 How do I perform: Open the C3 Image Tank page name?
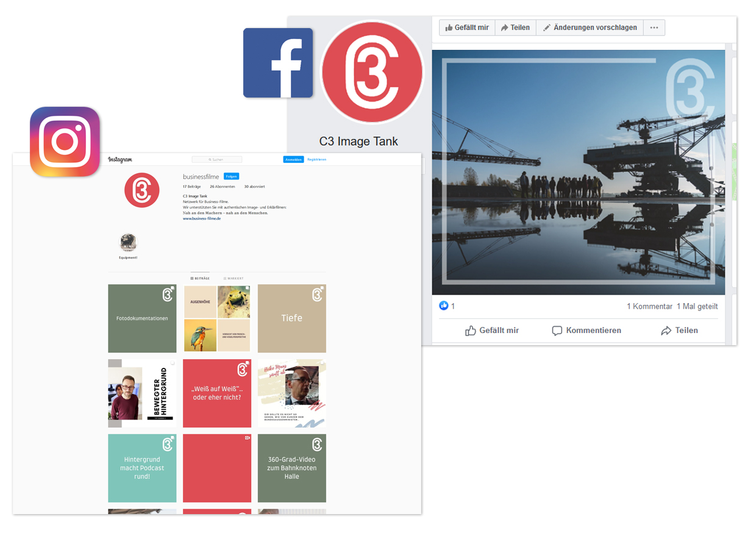pos(358,141)
